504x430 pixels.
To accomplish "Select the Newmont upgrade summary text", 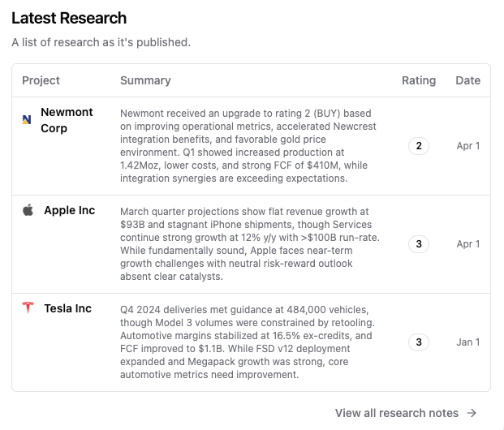I will pos(248,146).
